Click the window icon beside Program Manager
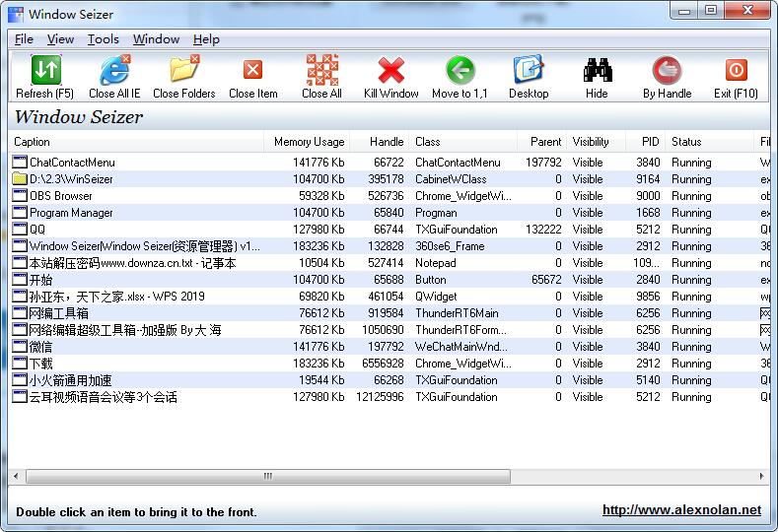This screenshot has width=778, height=532. click(20, 212)
